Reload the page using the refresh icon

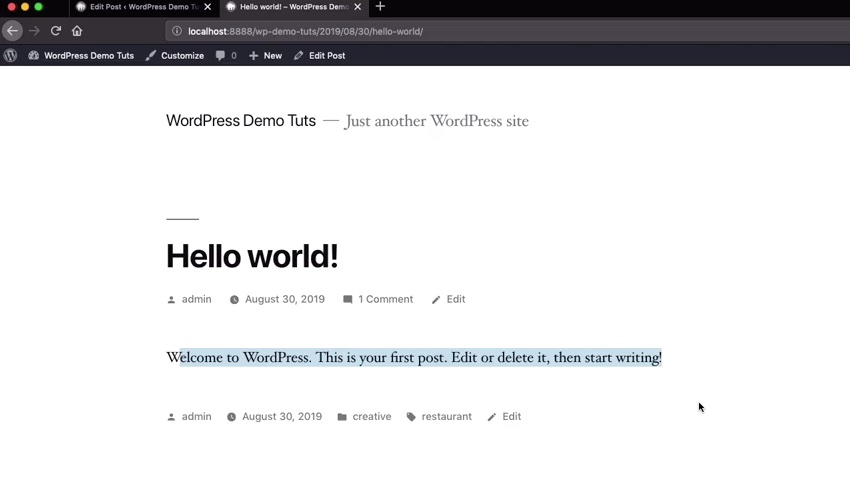point(56,31)
